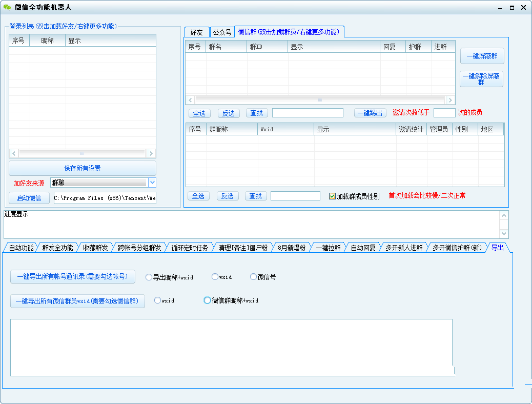Click the export output text area
Screen dimensions: 532x404
(231, 348)
